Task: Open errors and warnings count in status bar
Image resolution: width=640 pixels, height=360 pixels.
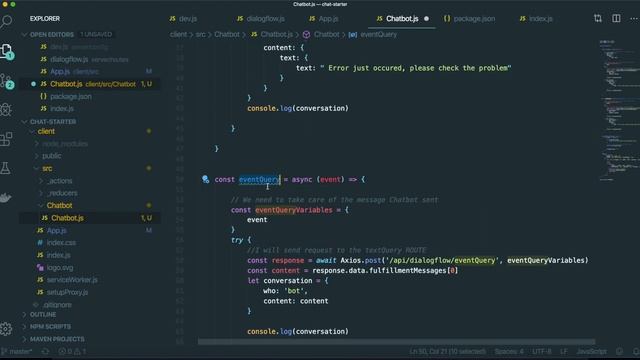Action: 72,351
